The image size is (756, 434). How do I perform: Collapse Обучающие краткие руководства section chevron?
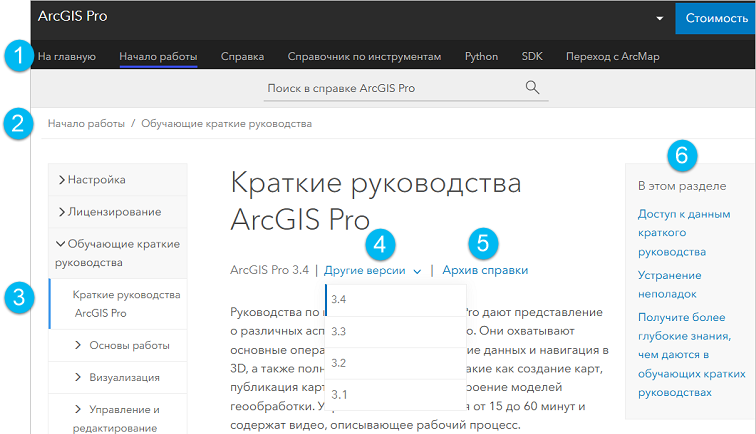point(60,244)
